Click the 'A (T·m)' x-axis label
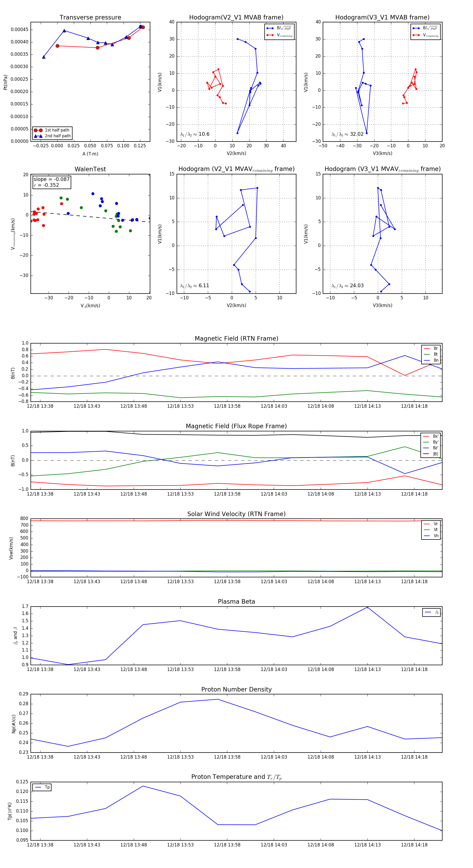 click(90, 154)
